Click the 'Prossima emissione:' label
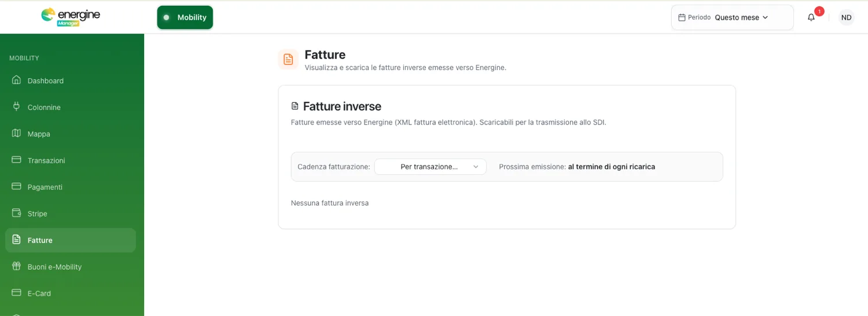868x316 pixels. click(x=532, y=167)
